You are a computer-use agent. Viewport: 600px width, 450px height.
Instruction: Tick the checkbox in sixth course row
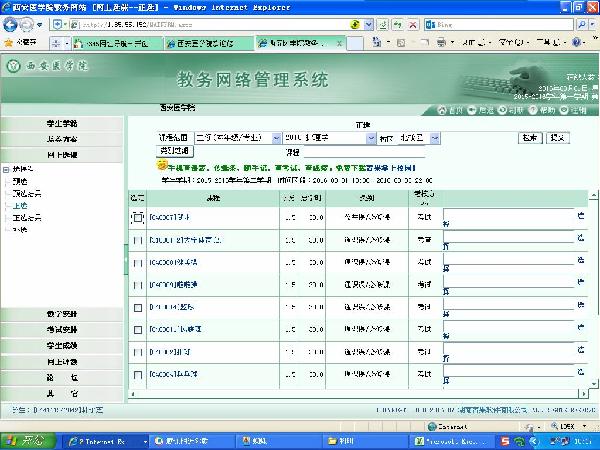[x=138, y=330]
